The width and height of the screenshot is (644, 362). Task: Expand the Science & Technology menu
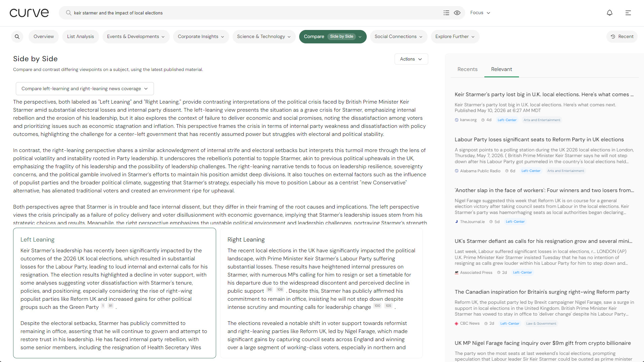264,37
